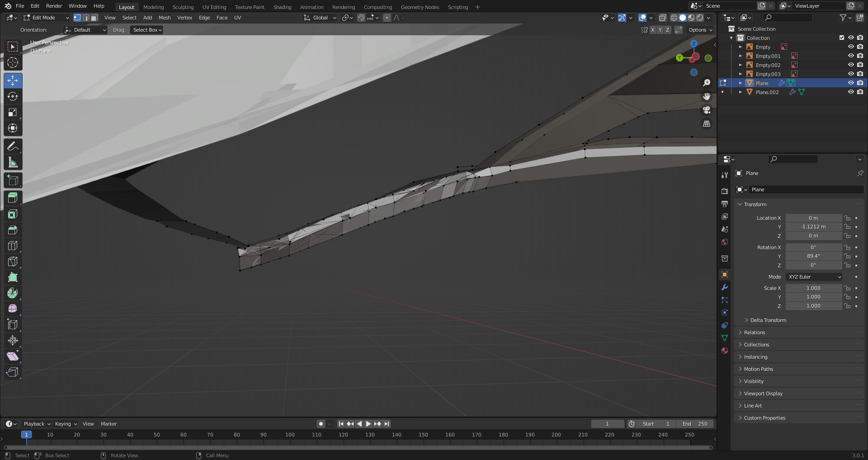This screenshot has width=868, height=460.
Task: Open the File menu
Action: pos(20,6)
